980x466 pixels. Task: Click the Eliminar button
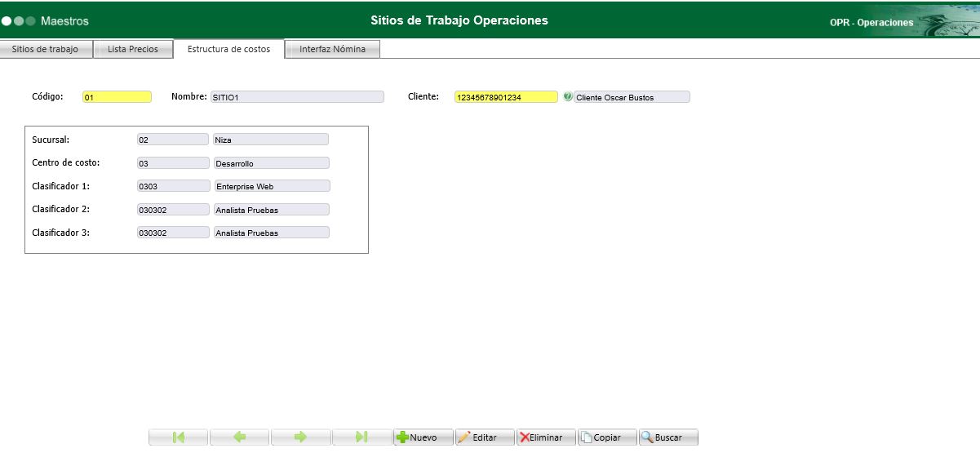click(546, 437)
